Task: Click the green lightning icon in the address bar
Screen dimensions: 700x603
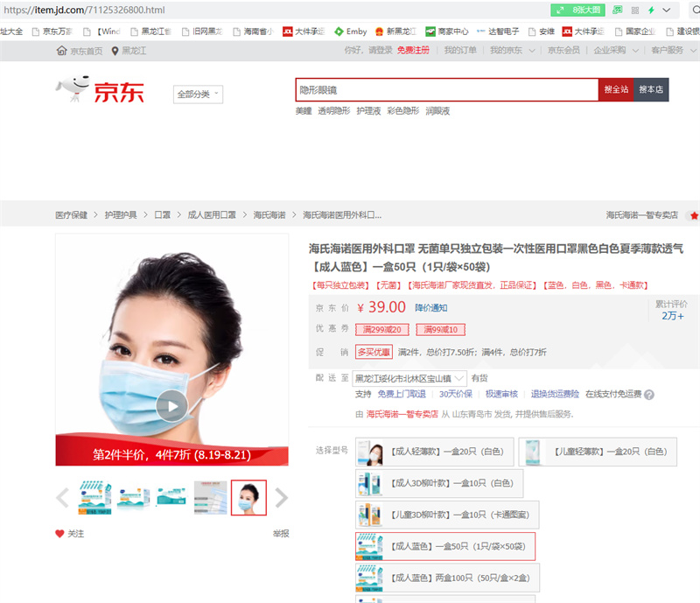Action: tap(651, 10)
